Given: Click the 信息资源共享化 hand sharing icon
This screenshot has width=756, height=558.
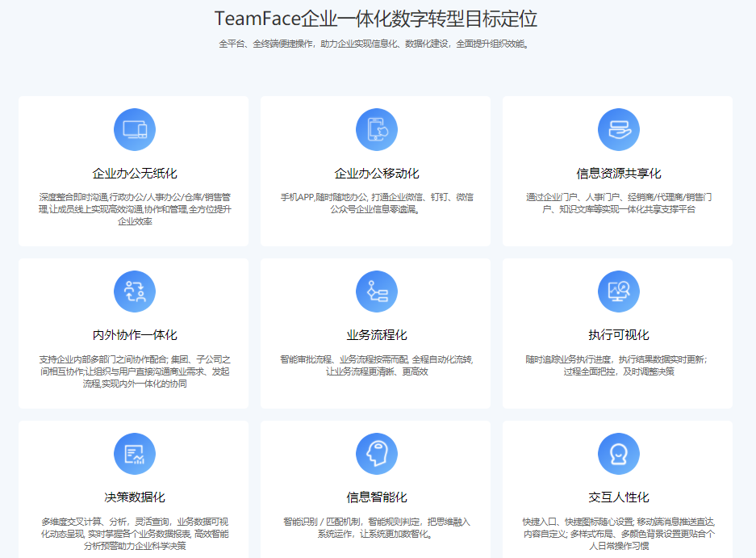Looking at the screenshot, I should [x=619, y=129].
